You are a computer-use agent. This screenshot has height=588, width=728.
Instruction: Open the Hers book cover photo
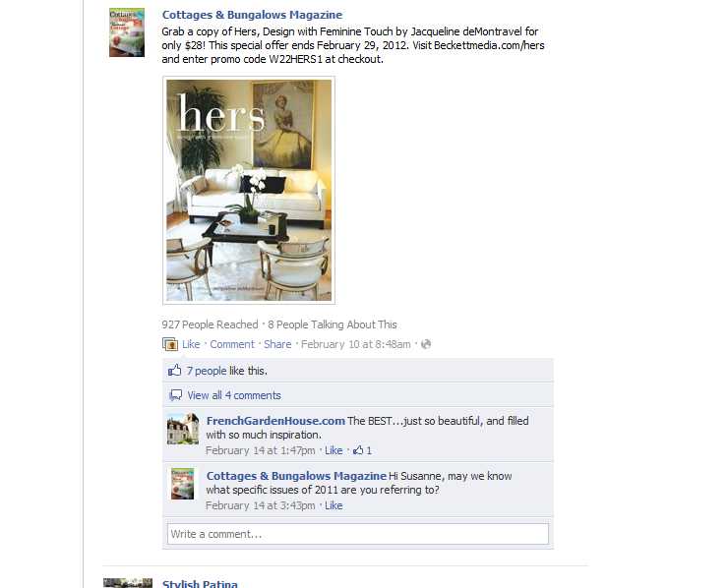[x=249, y=191]
